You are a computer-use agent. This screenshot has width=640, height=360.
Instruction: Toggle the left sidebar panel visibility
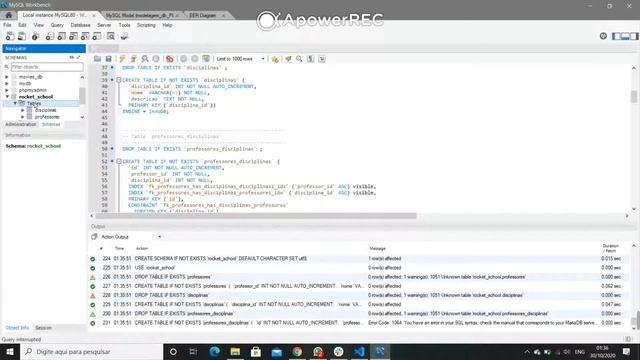(x=617, y=36)
